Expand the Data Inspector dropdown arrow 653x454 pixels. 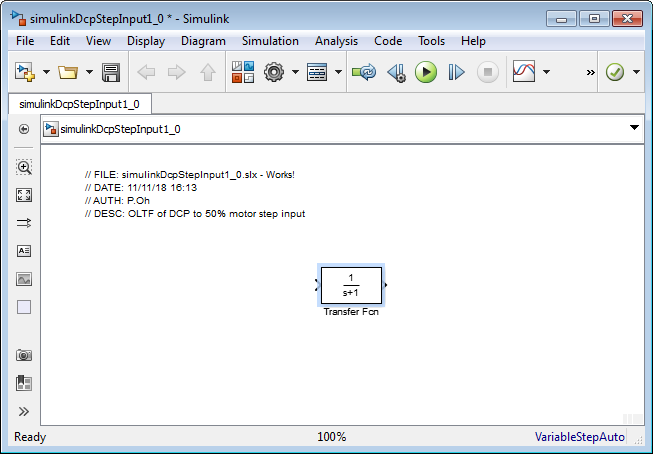[x=546, y=72]
